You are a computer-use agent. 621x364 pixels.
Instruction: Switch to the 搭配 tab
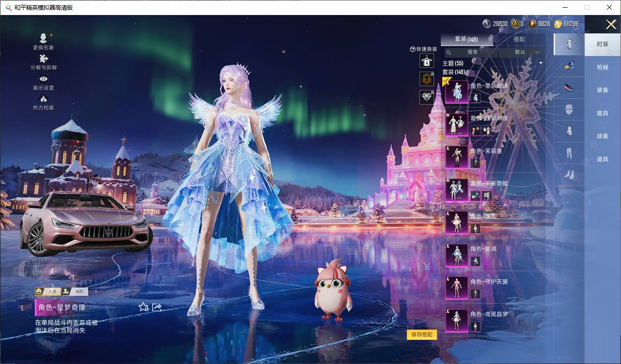tap(519, 39)
